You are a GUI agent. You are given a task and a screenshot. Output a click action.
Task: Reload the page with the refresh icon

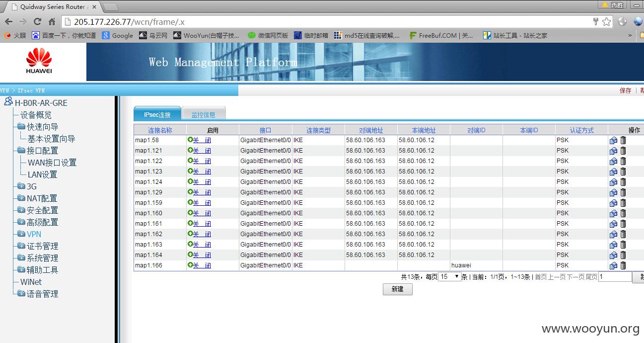(37, 22)
